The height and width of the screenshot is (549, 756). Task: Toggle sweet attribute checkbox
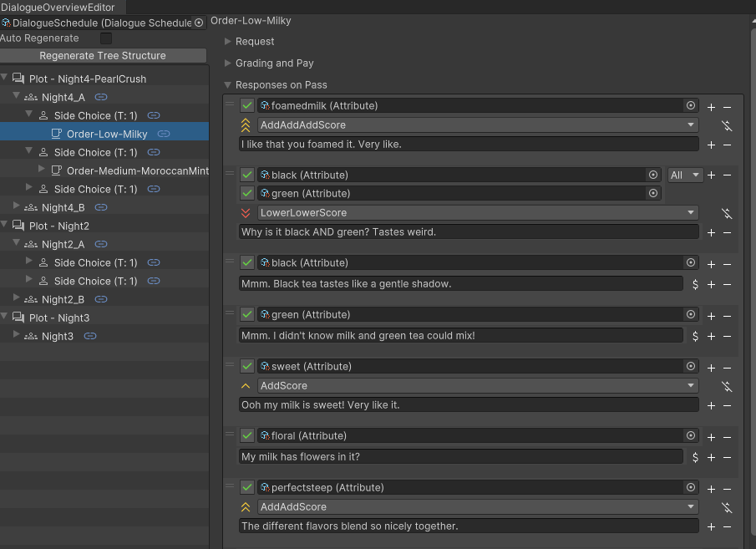click(247, 366)
